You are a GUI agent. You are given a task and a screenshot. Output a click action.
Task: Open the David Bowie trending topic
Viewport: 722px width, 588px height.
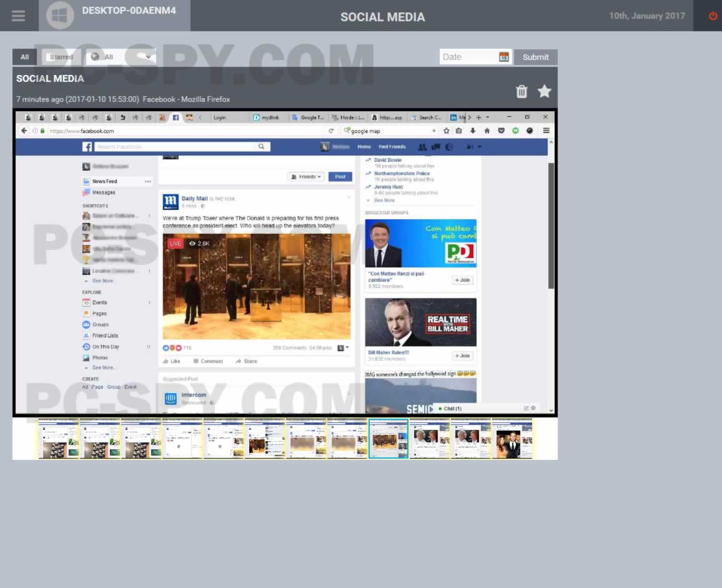tap(388, 161)
